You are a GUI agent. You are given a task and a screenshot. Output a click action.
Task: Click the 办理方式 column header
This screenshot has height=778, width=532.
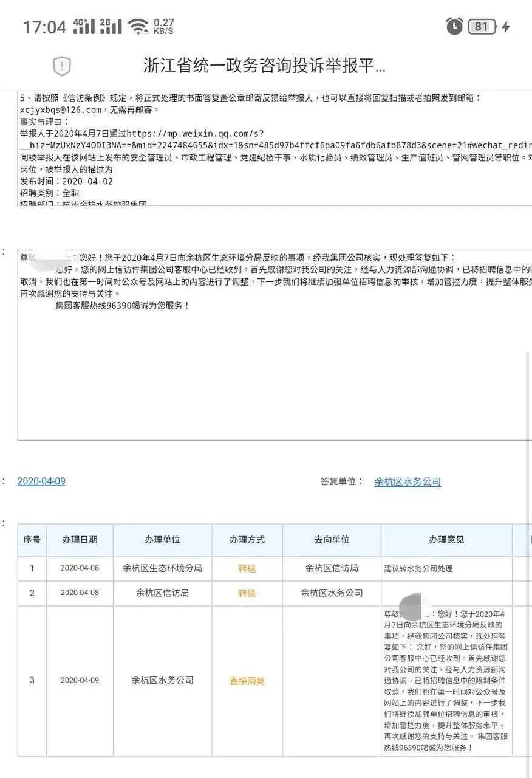(247, 540)
